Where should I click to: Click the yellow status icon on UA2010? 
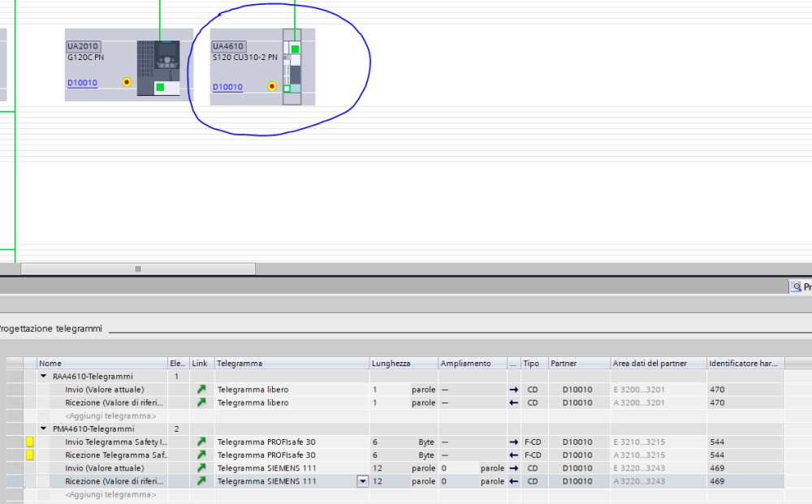[x=127, y=82]
